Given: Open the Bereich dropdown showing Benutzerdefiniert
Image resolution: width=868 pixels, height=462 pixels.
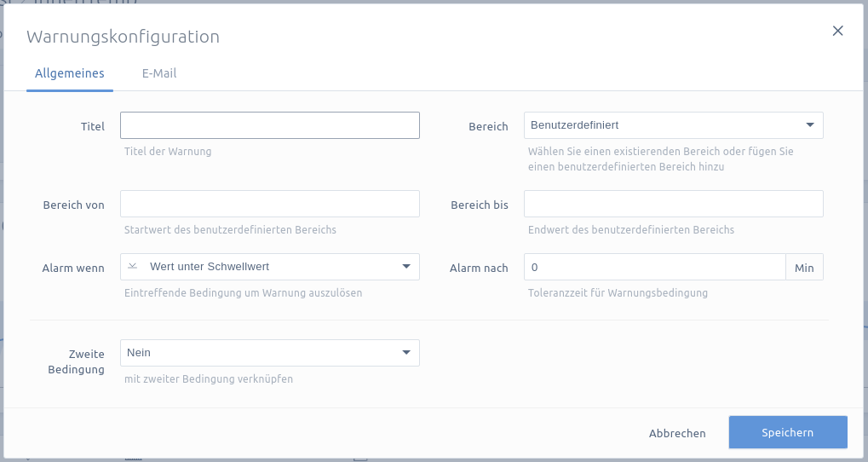Looking at the screenshot, I should (x=673, y=125).
